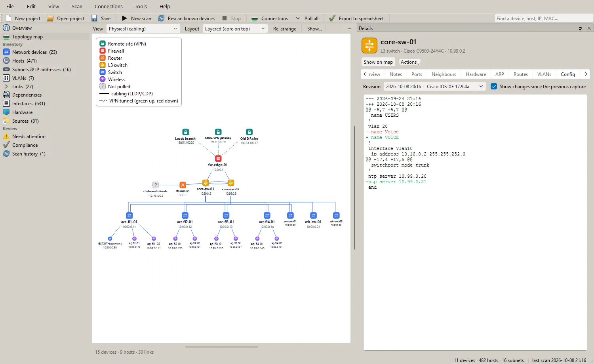594x364 pixels.
Task: Switch to the Ports tab
Action: pos(417,74)
